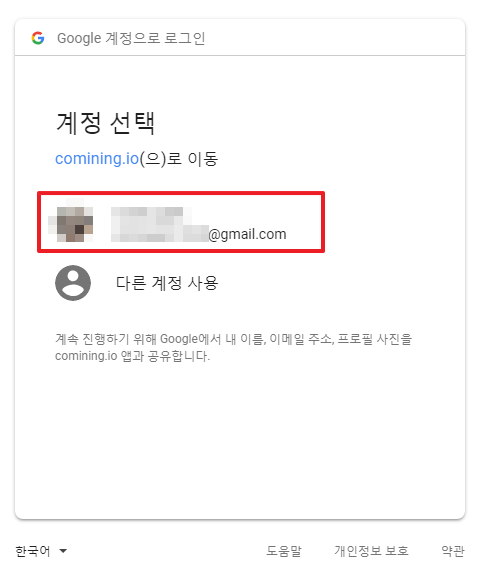The height and width of the screenshot is (569, 478).
Task: Select 다른 계정 사용 option
Action: [x=167, y=283]
